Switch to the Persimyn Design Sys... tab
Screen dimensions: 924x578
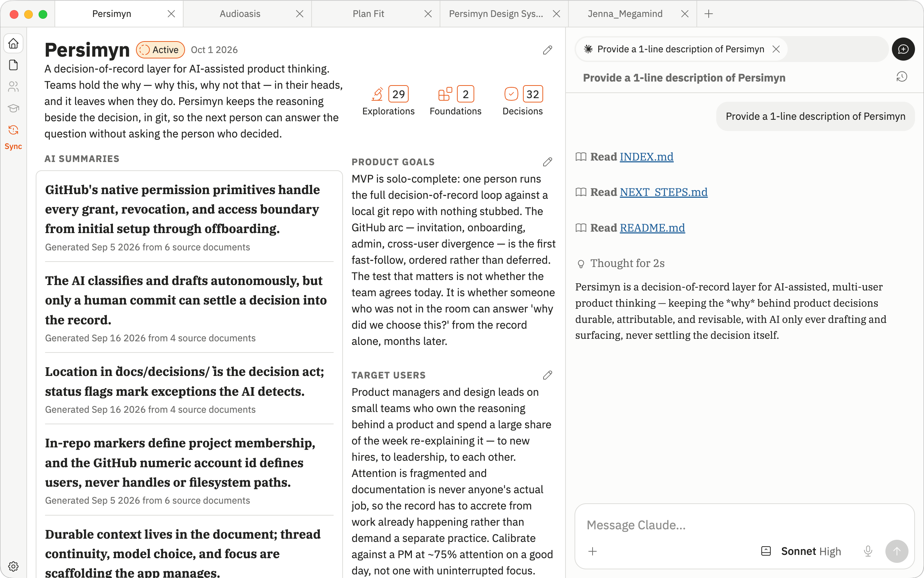504,14
